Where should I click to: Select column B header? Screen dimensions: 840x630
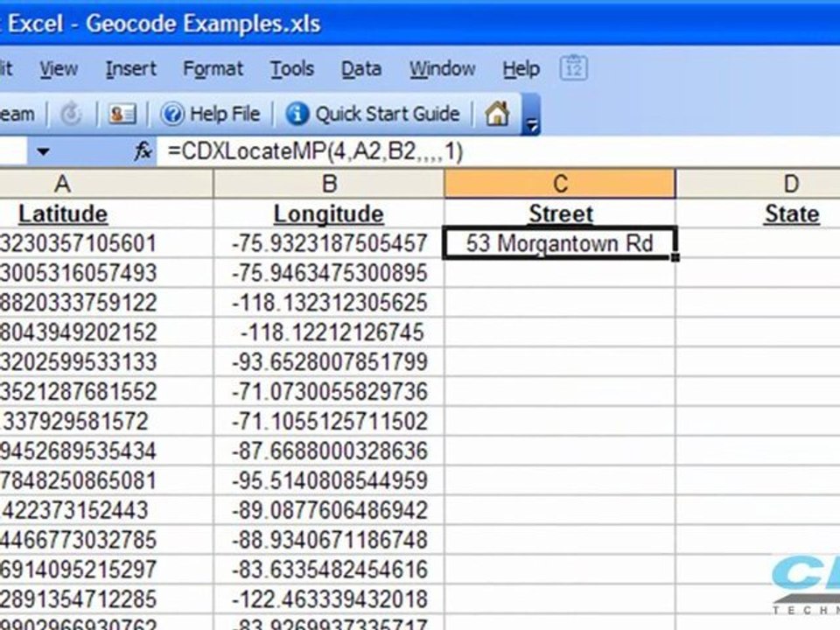329,184
